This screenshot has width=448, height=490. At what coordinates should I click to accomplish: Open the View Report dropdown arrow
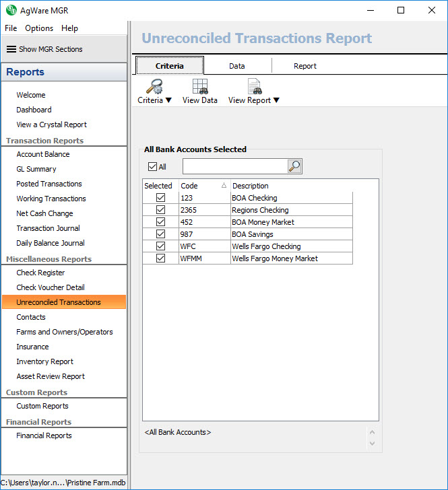click(276, 100)
